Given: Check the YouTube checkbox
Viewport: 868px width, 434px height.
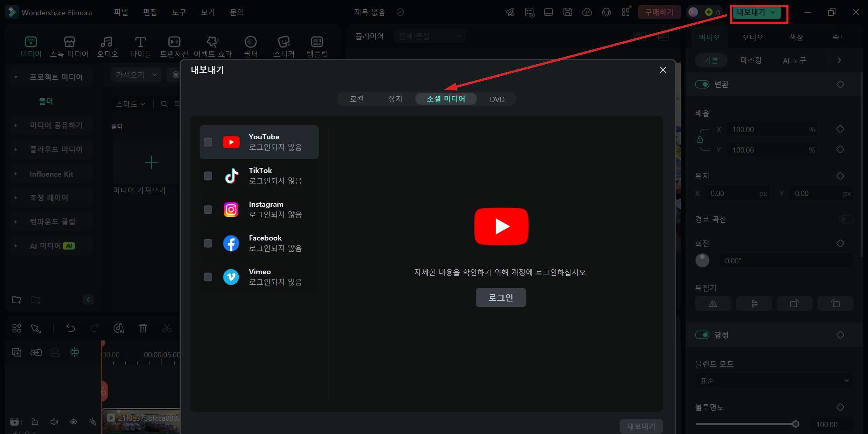Looking at the screenshot, I should [x=208, y=142].
